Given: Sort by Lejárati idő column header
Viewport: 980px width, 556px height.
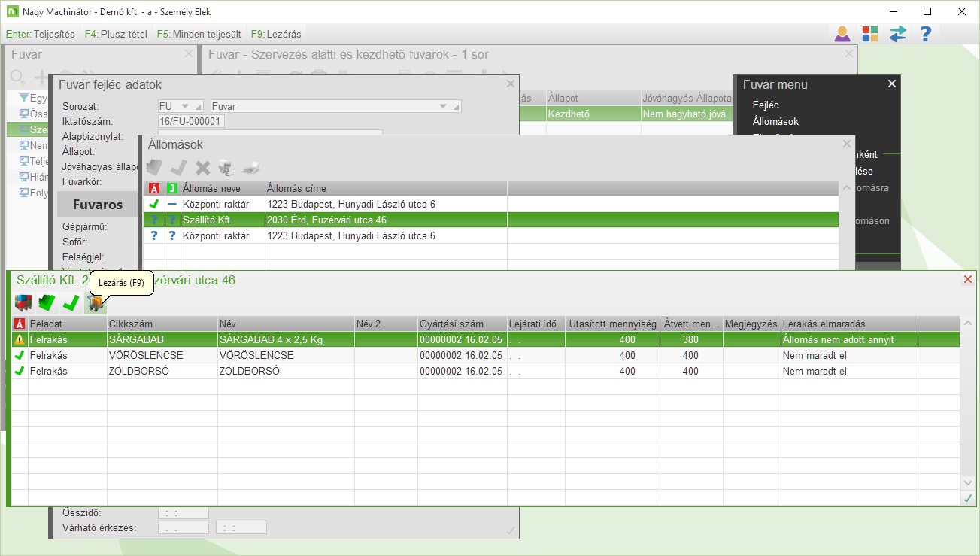Looking at the screenshot, I should coord(537,324).
